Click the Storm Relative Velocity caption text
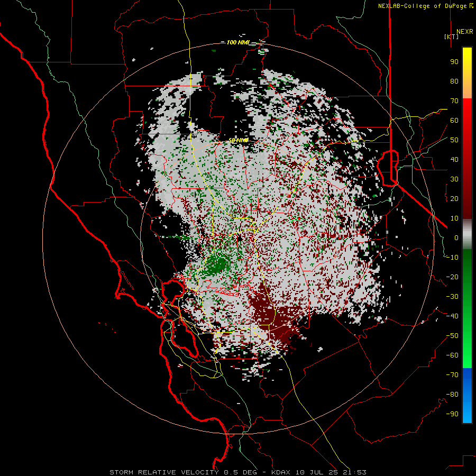This screenshot has height=476, width=476. pos(237,472)
